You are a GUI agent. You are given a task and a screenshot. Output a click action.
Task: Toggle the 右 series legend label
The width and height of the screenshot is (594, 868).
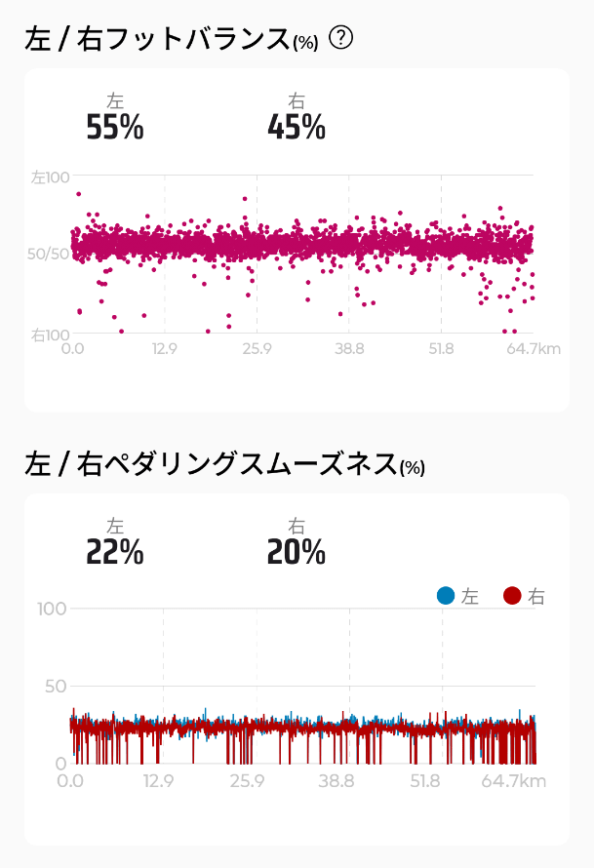point(535,597)
